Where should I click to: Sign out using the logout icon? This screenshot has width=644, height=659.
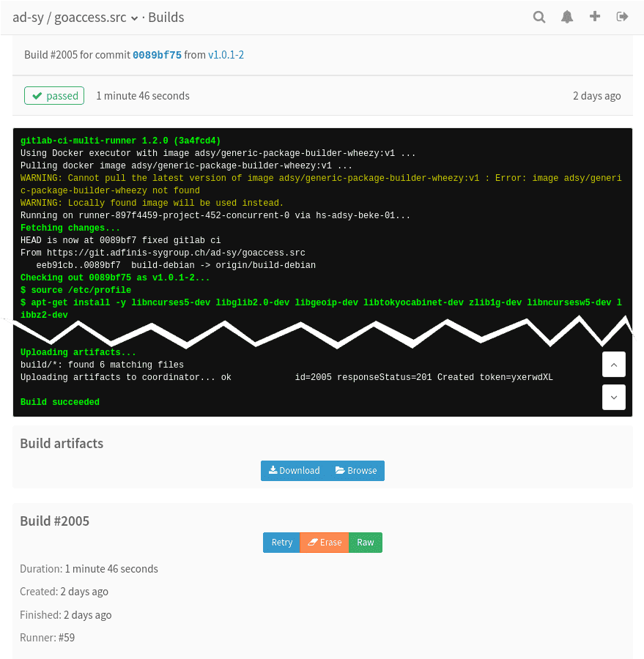click(622, 16)
